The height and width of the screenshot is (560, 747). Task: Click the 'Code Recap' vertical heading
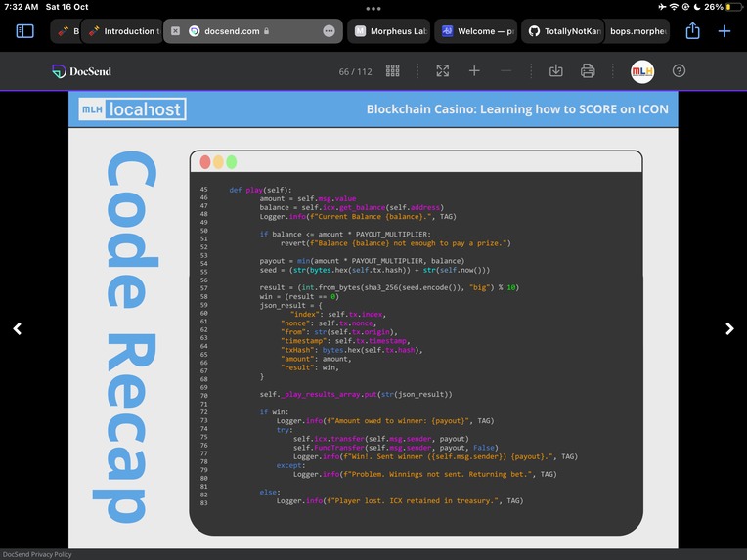pos(125,336)
